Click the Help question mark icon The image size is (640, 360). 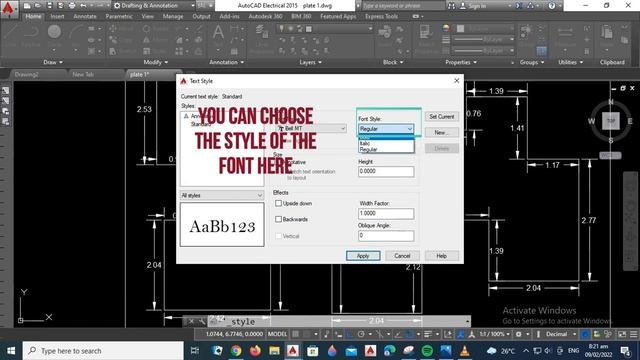click(552, 6)
